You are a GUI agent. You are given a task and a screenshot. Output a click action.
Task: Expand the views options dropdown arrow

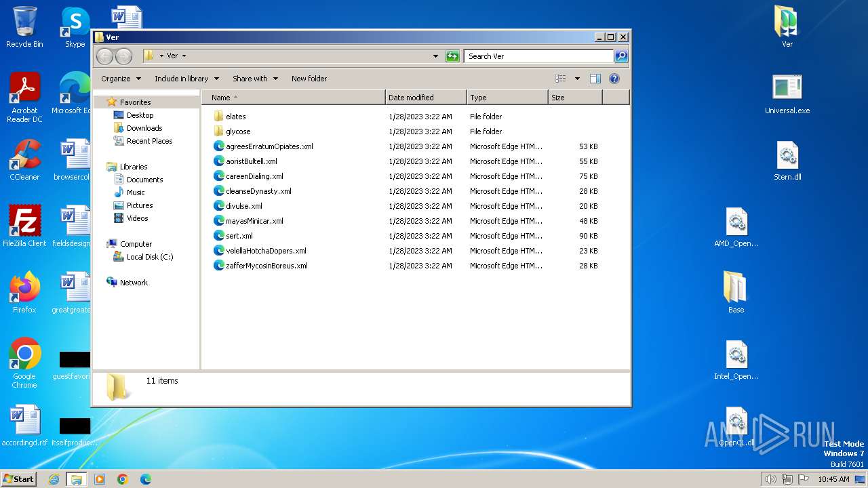[x=577, y=79]
